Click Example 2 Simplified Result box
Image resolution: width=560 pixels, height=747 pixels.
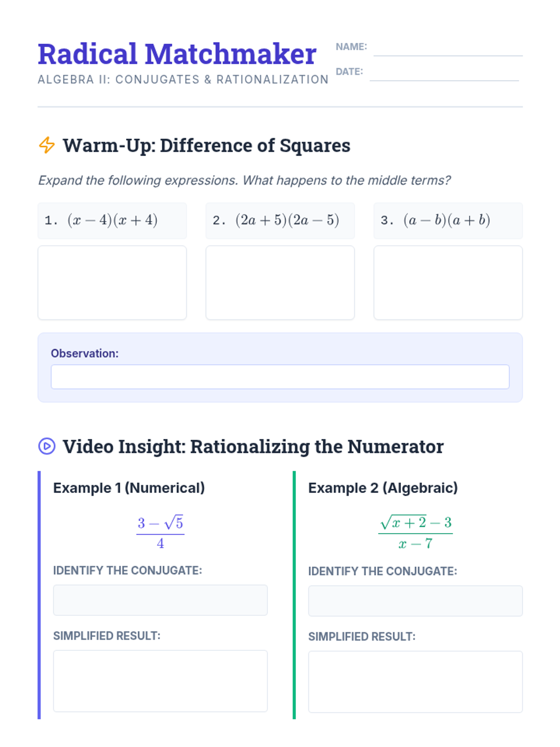point(415,682)
